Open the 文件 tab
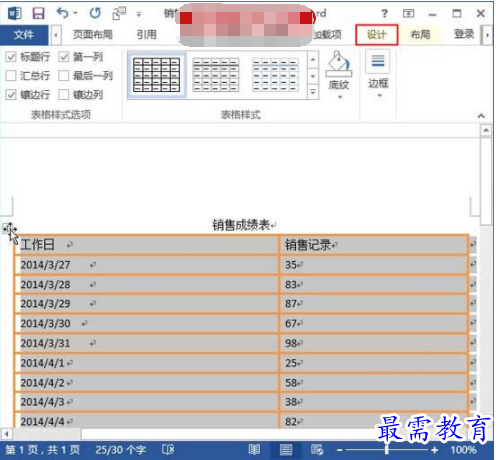This screenshot has width=499, height=460. point(24,34)
